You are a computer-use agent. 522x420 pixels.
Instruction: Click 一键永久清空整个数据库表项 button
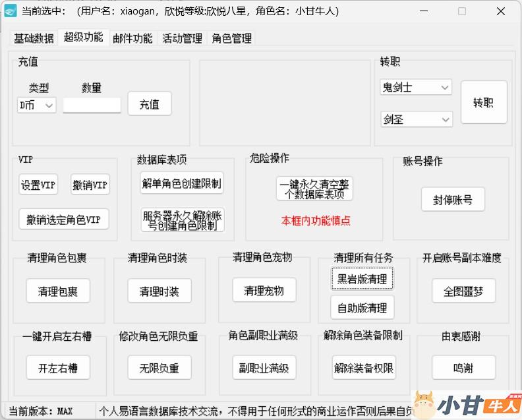[314, 189]
